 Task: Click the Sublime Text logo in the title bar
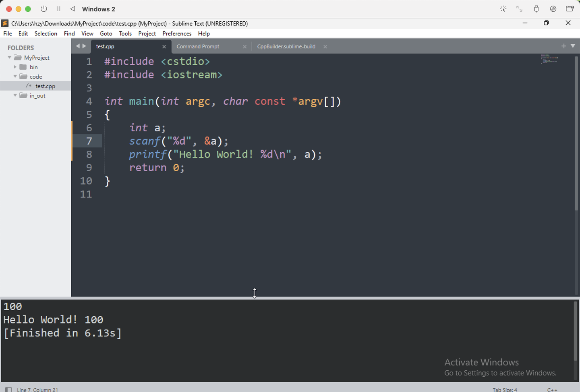point(4,23)
